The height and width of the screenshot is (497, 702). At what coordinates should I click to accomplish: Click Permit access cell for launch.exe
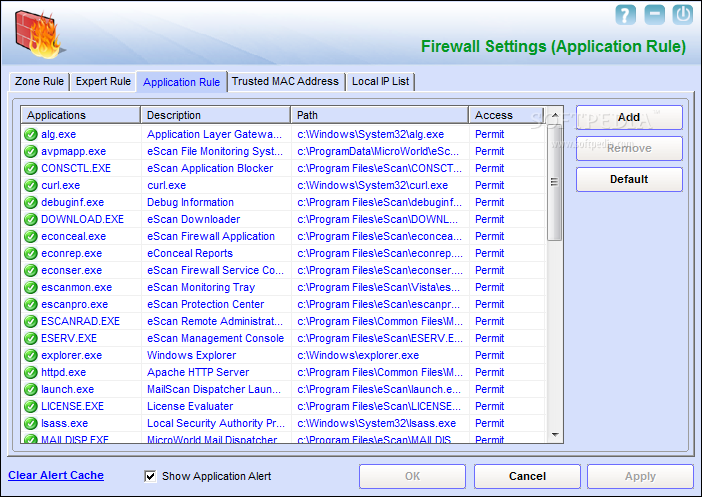pyautogui.click(x=489, y=390)
